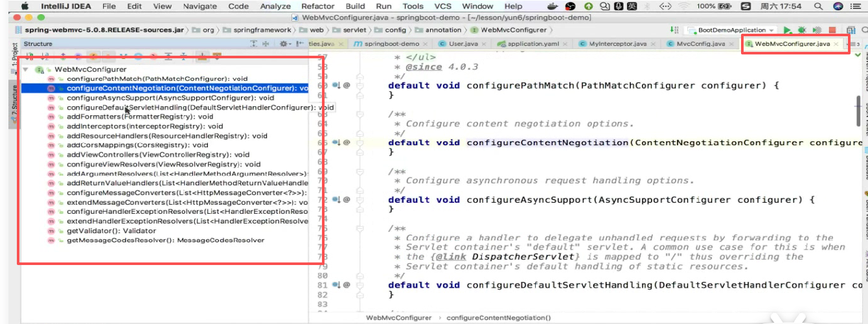This screenshot has height=324, width=868.
Task: Run BootDemoApplication with the green play icon
Action: (788, 30)
